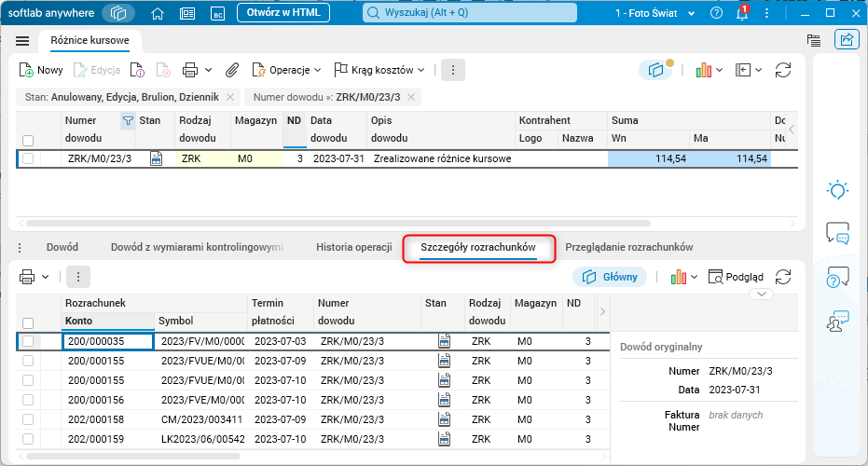Image resolution: width=868 pixels, height=466 pixels.
Task: Click the share icon at top right
Action: (x=847, y=39)
